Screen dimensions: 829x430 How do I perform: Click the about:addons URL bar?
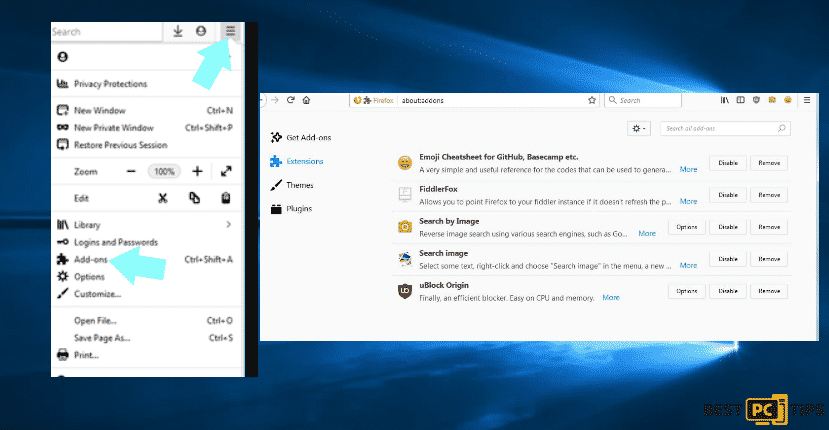click(x=474, y=100)
